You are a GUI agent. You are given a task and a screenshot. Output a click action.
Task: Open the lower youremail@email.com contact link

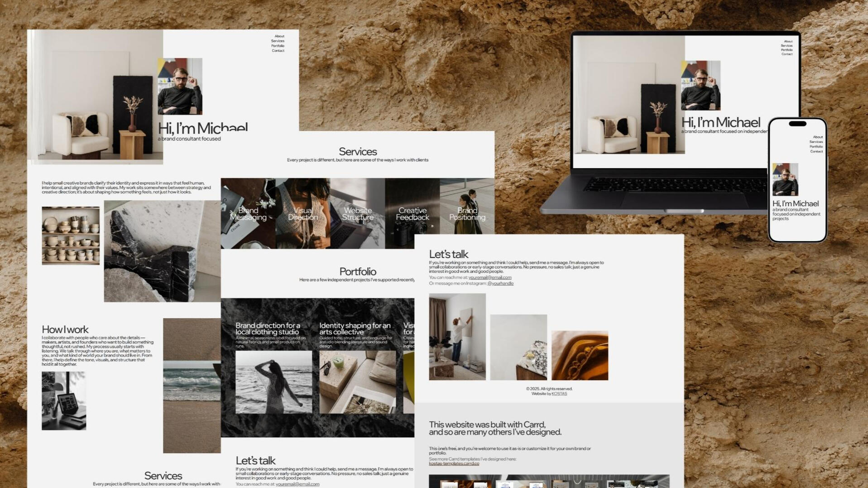click(x=297, y=484)
